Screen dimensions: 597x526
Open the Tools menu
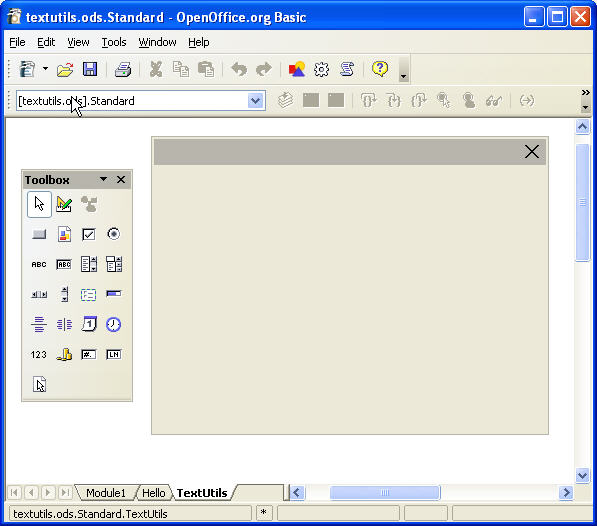coord(113,42)
